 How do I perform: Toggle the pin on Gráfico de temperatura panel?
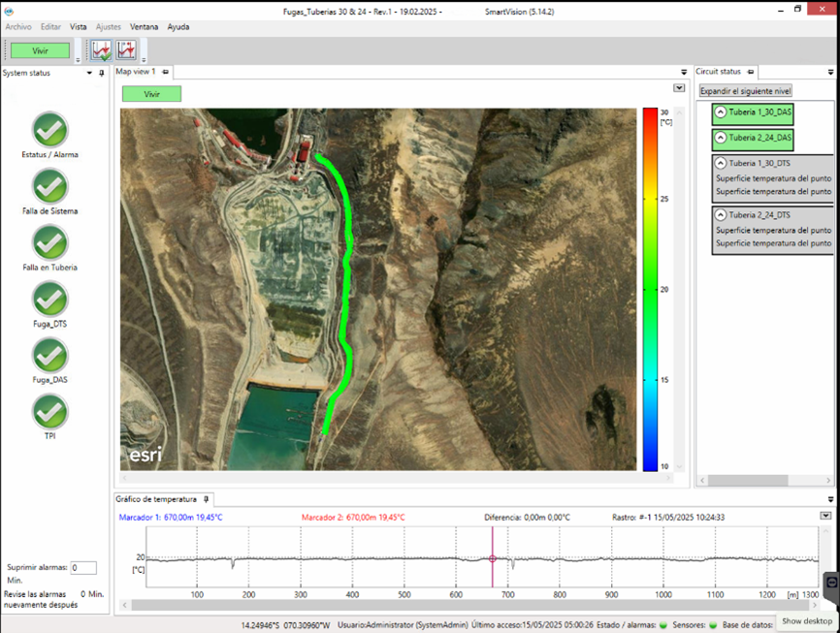(206, 499)
